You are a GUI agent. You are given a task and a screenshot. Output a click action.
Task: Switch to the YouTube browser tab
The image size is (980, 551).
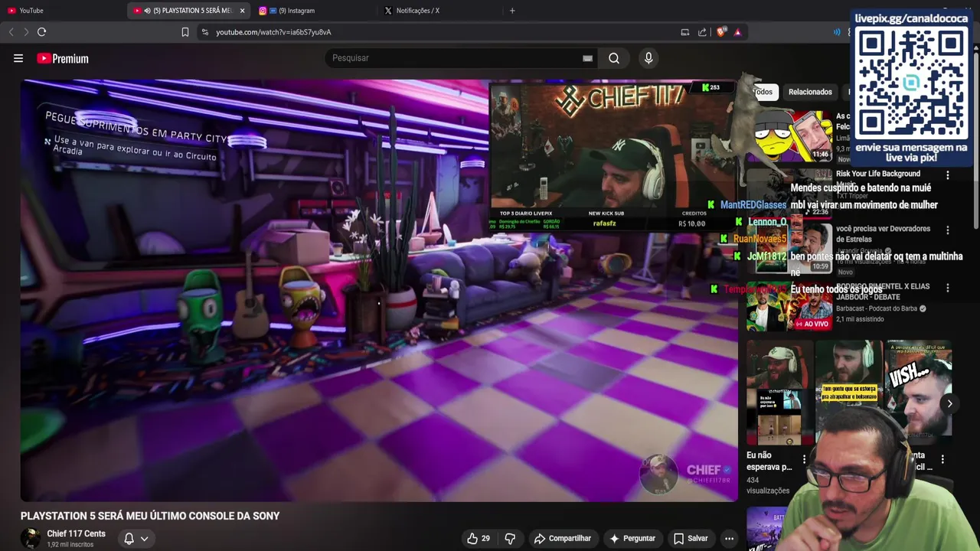tap(61, 11)
